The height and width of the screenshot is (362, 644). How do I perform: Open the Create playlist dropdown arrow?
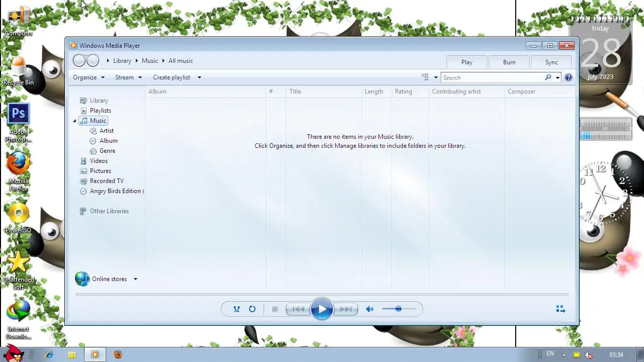point(199,77)
